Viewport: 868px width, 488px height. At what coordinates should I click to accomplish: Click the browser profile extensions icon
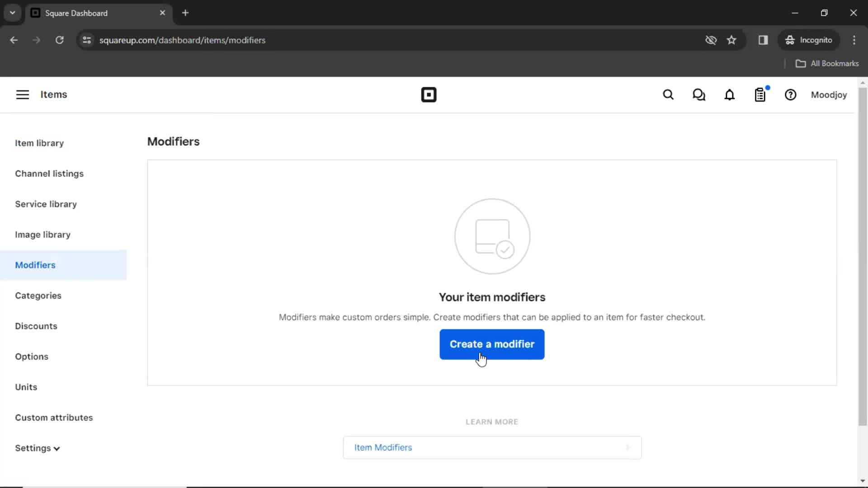click(x=763, y=40)
